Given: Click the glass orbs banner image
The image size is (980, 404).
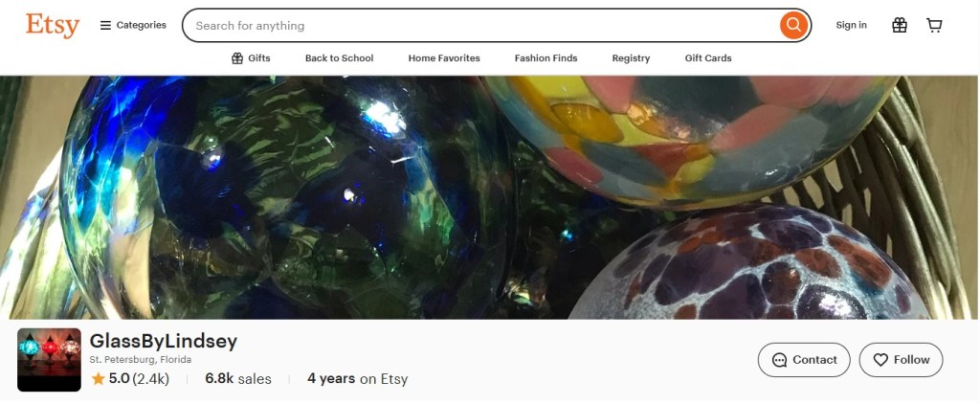Looking at the screenshot, I should 490,197.
